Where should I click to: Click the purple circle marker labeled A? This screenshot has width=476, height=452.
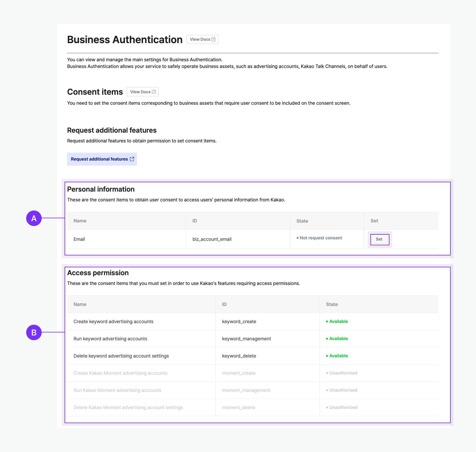34,218
